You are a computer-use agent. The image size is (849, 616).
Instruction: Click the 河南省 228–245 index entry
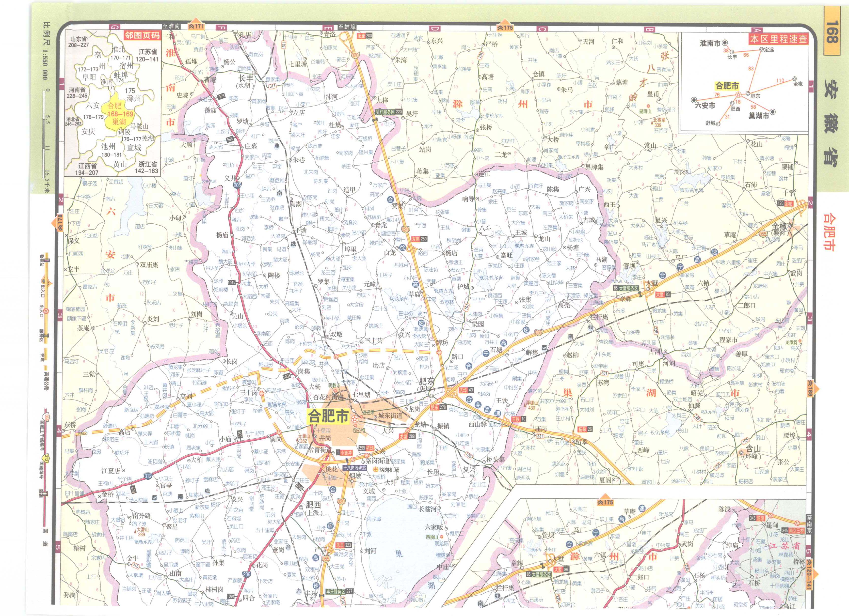coord(77,93)
